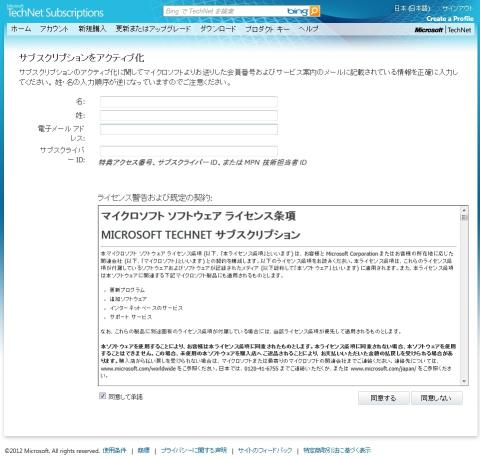Click the サインアウト link
Screen dimensions: 480x459
pyautogui.click(x=457, y=8)
